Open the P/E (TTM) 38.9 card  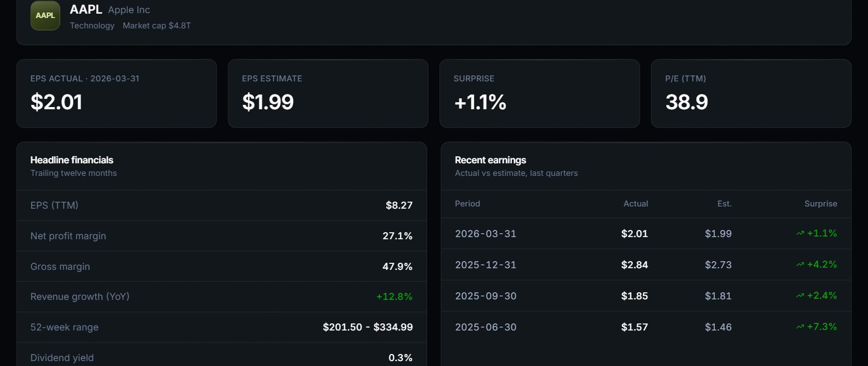click(x=751, y=93)
